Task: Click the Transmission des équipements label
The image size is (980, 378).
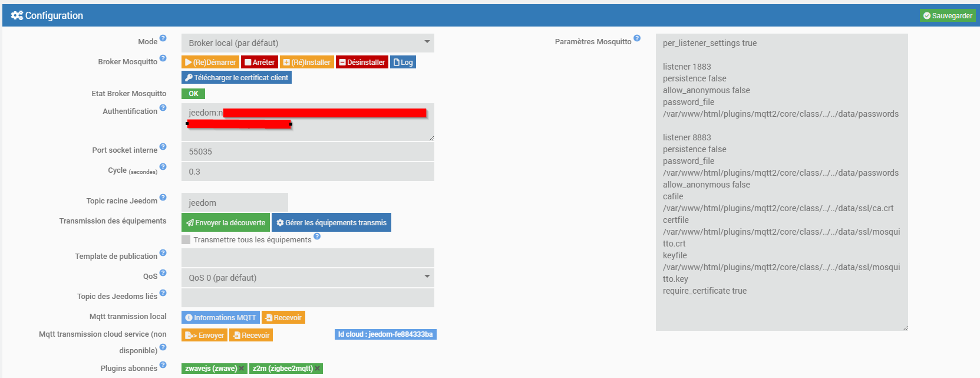Action: click(113, 221)
